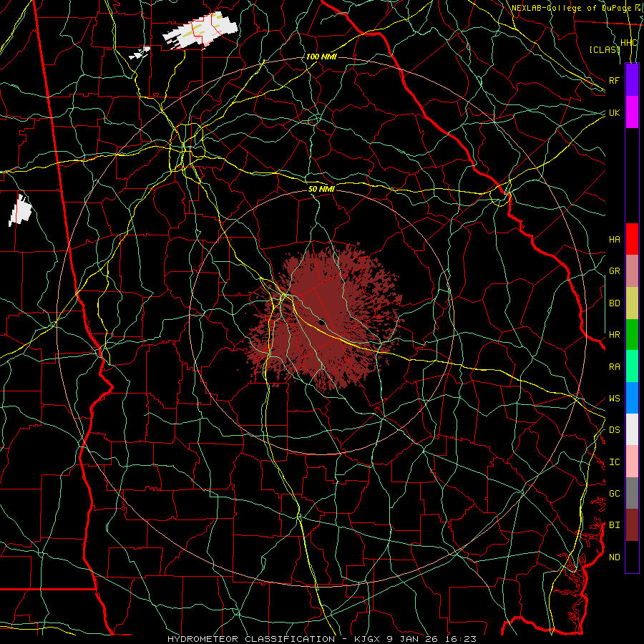Image resolution: width=644 pixels, height=644 pixels.
Task: Click the ND black legend swatch
Action: click(632, 557)
